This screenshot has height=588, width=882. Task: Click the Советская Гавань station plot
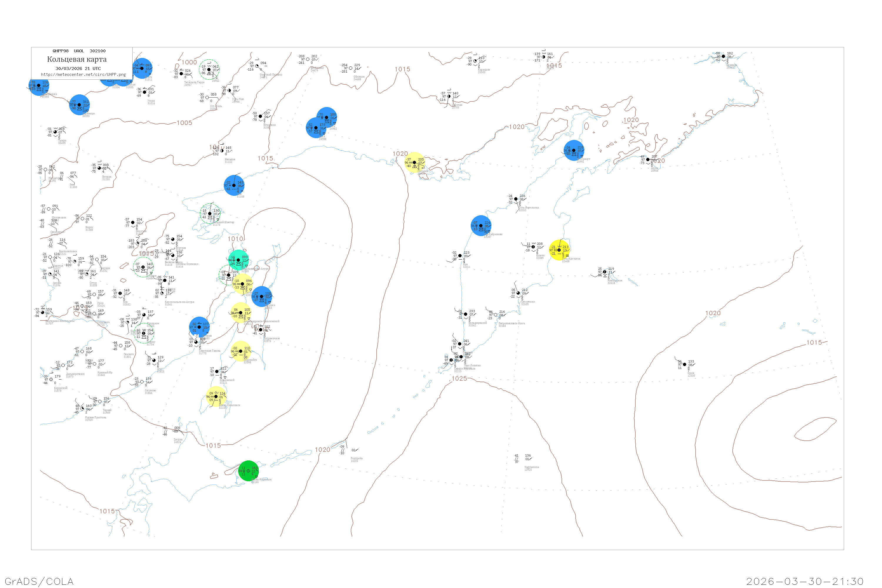(196, 342)
